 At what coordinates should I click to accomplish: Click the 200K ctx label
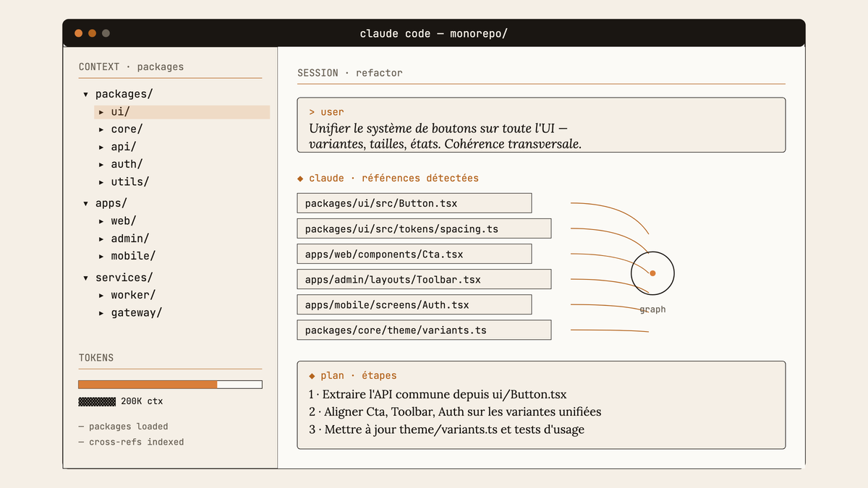142,401
